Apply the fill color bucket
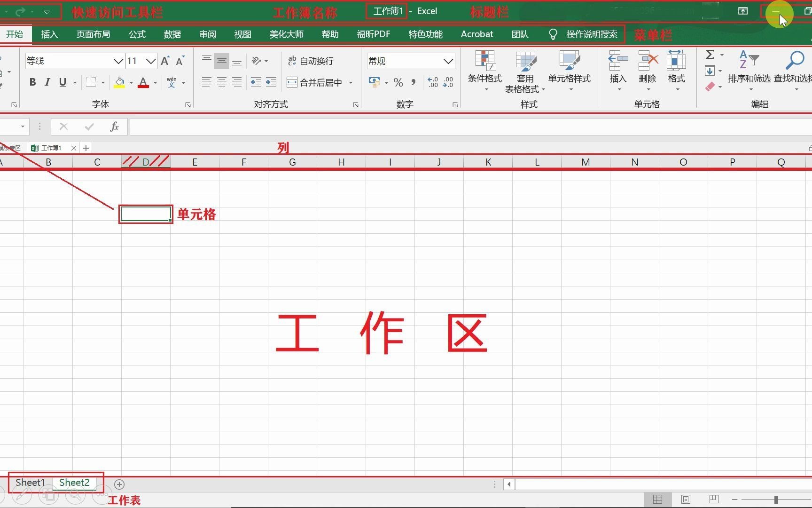This screenshot has height=508, width=812. coord(119,82)
